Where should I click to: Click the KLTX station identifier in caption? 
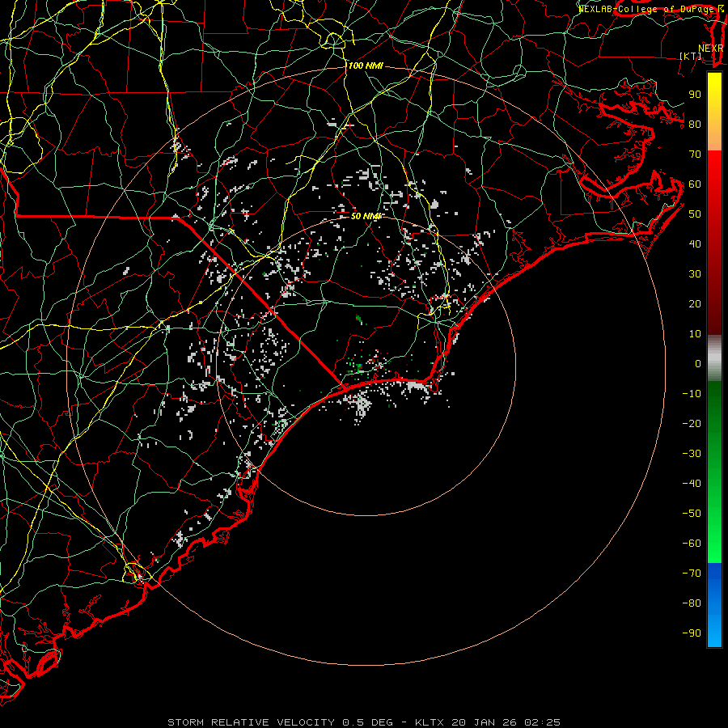tap(429, 722)
